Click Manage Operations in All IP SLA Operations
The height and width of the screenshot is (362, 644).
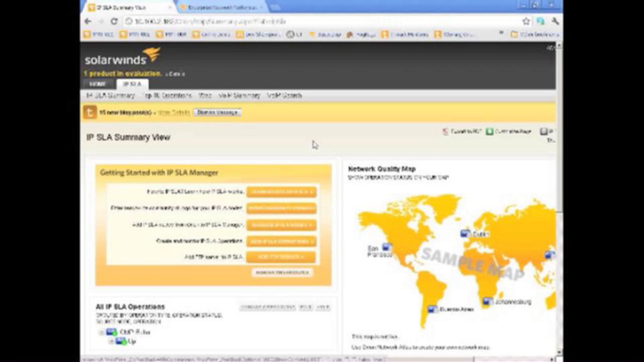click(x=267, y=307)
